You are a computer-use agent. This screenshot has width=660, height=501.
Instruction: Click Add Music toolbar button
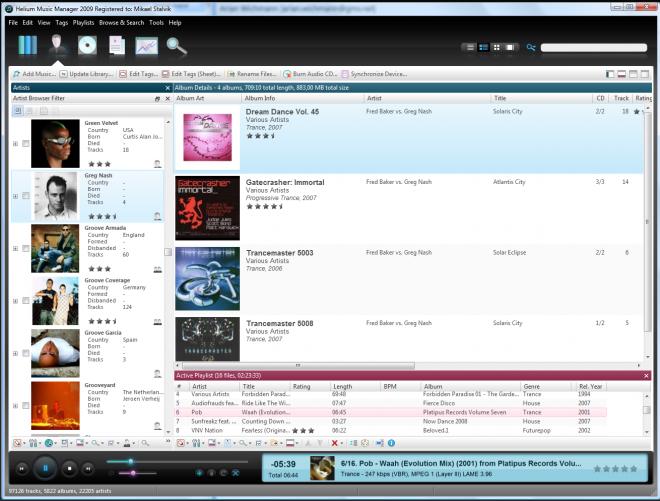[x=34, y=74]
